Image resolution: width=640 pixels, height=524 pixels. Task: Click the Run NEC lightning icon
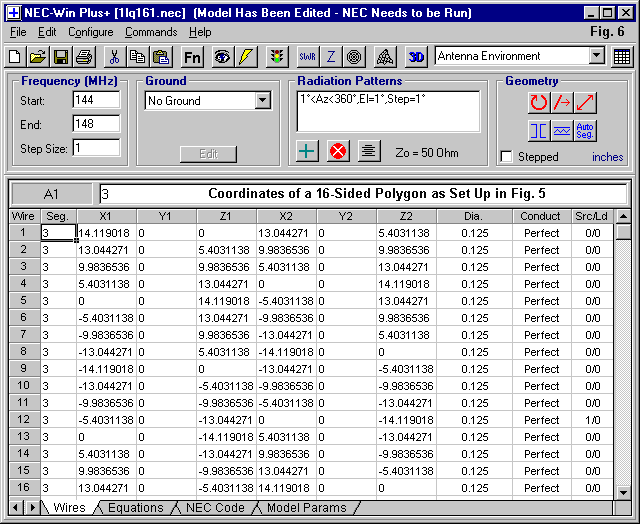tap(246, 57)
